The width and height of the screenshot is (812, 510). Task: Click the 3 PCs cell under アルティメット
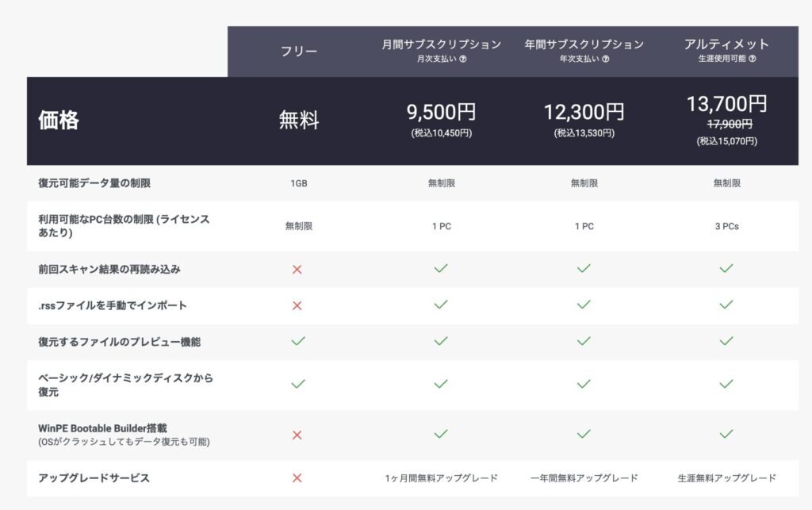[x=726, y=226]
